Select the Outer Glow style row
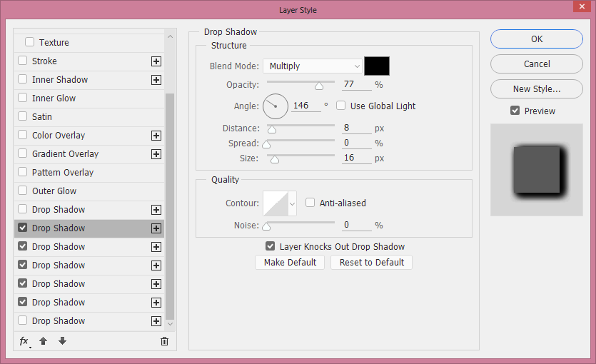 [89, 191]
